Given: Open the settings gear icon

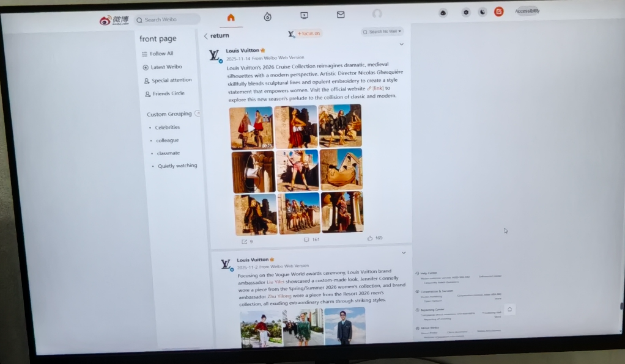Looking at the screenshot, I should 465,12.
